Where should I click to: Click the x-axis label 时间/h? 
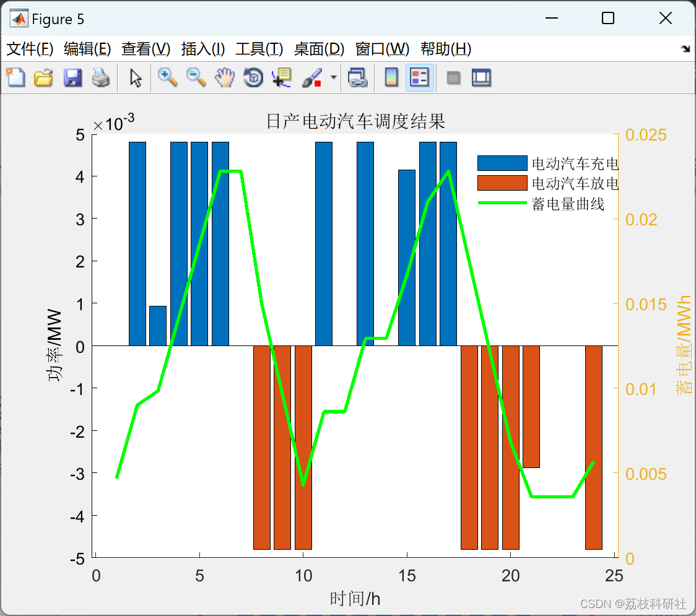[x=355, y=599]
